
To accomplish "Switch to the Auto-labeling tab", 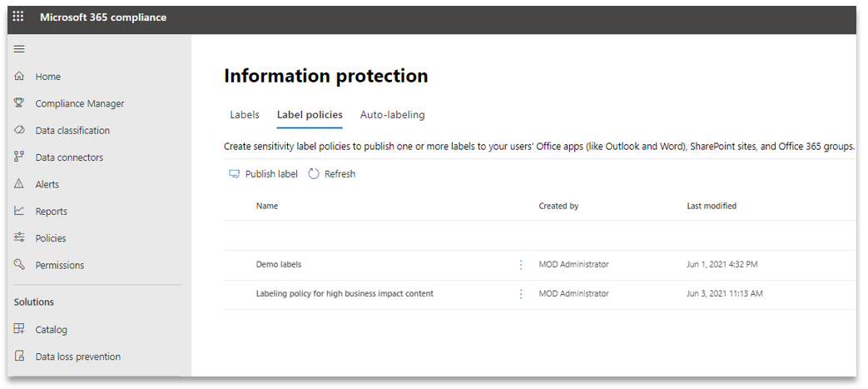I will 392,115.
